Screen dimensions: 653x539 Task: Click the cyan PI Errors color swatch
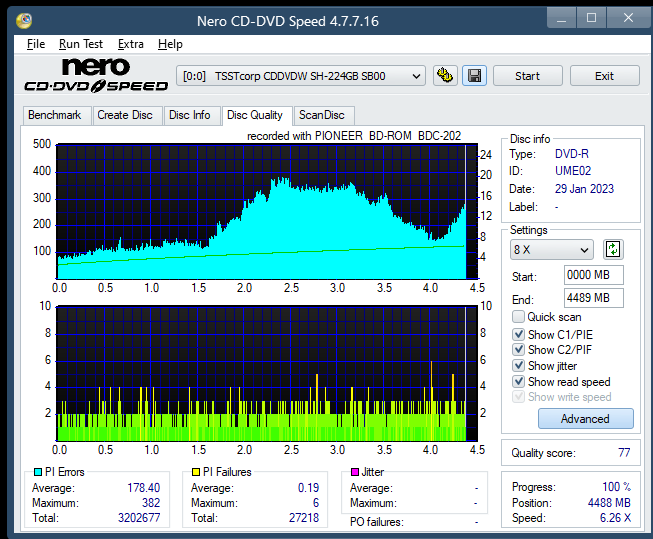[38, 472]
